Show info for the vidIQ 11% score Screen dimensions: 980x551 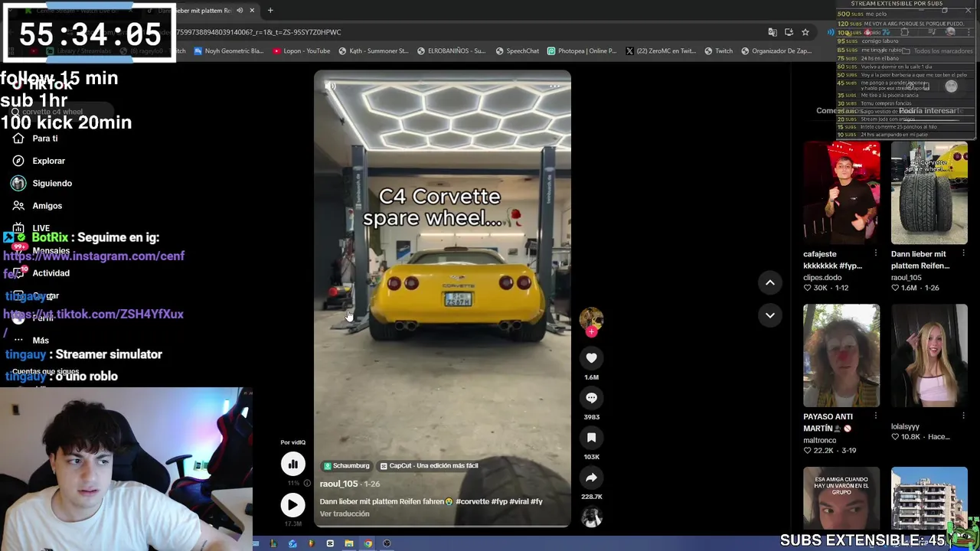pyautogui.click(x=307, y=484)
